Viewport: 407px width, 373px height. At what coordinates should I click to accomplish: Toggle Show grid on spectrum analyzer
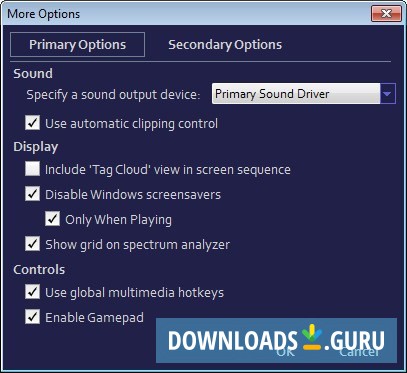pos(33,244)
